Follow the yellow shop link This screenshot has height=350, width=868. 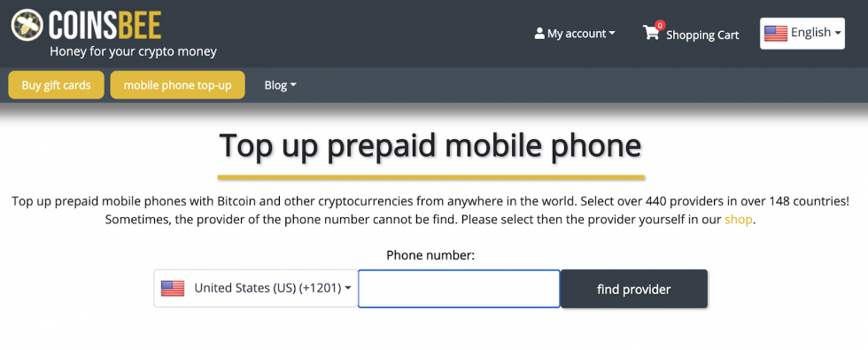(738, 220)
